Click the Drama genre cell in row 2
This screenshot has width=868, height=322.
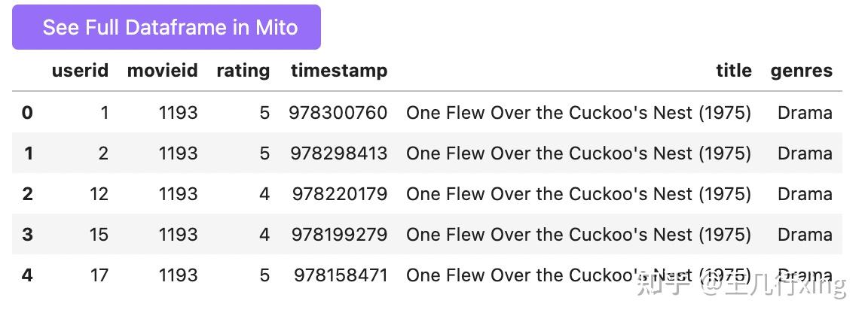coord(805,194)
